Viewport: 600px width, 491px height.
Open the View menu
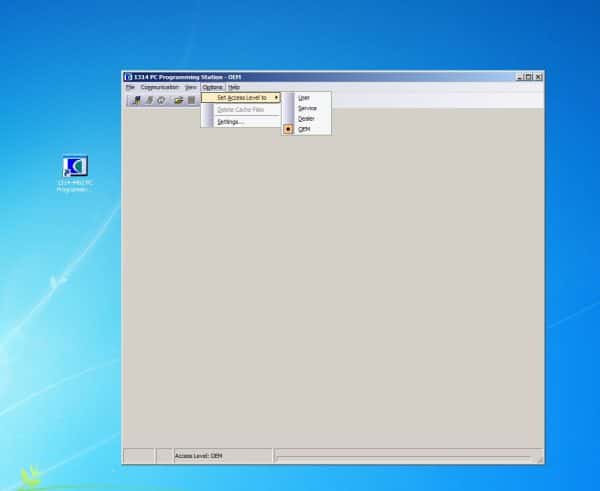[191, 87]
